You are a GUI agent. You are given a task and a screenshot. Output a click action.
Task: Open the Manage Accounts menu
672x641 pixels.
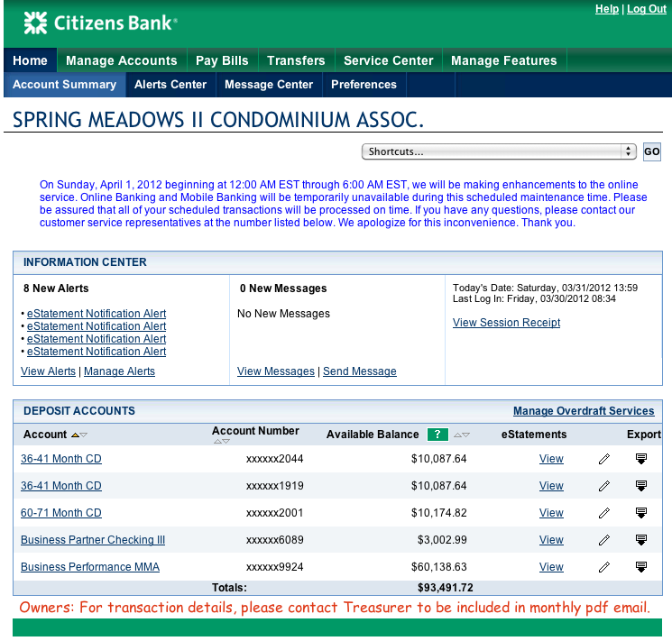pyautogui.click(x=122, y=60)
